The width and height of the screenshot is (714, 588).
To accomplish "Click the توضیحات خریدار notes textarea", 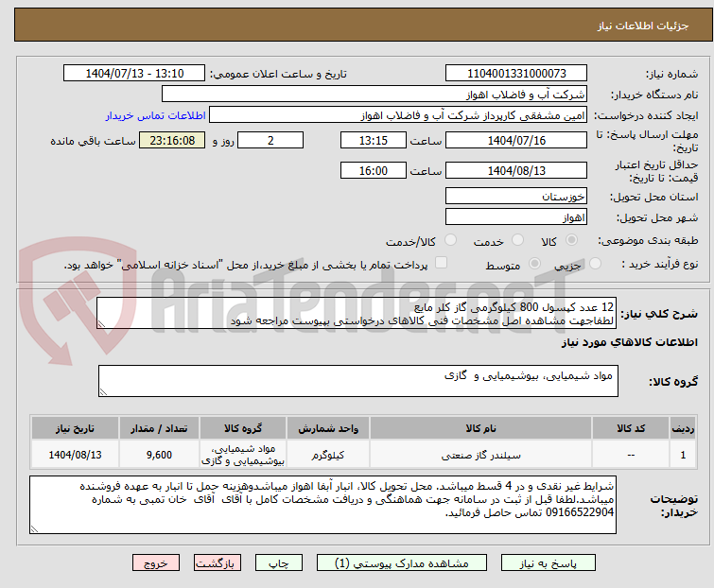I will click(322, 505).
